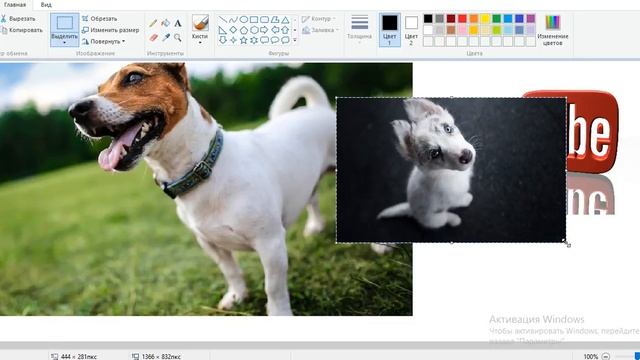Choose the Triangle shape
The height and width of the screenshot is (360, 640).
pyautogui.click(x=285, y=20)
